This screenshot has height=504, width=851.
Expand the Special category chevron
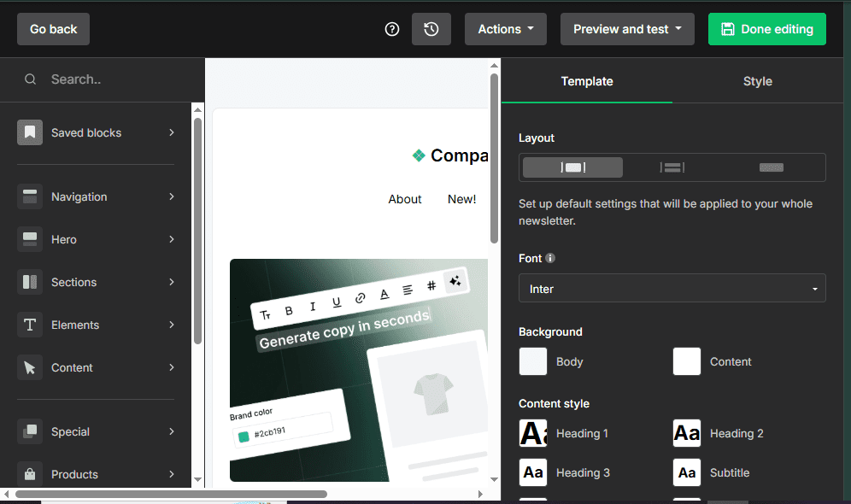172,432
